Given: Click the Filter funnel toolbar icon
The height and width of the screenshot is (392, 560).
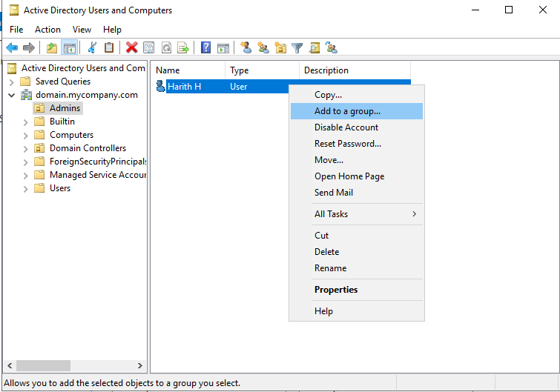Looking at the screenshot, I should point(297,48).
